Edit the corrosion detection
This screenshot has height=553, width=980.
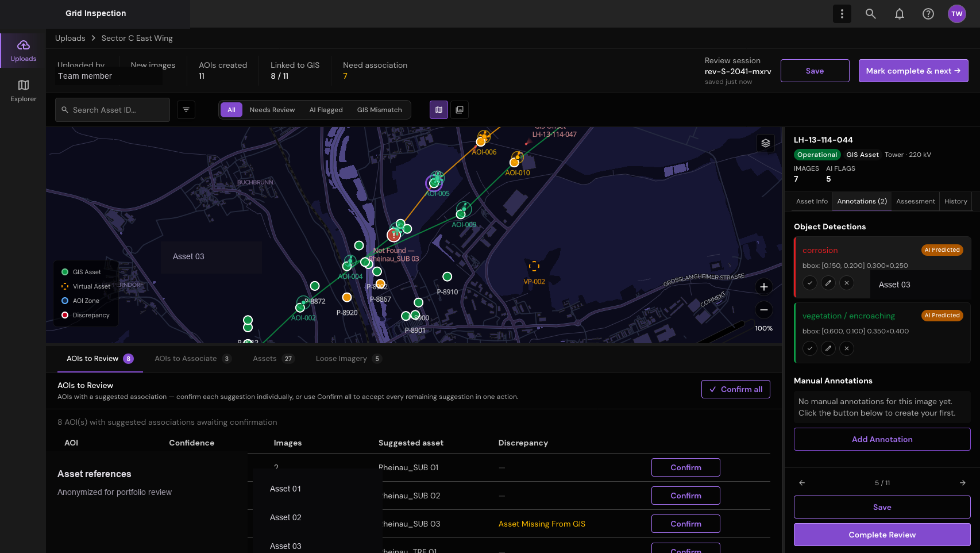click(828, 283)
